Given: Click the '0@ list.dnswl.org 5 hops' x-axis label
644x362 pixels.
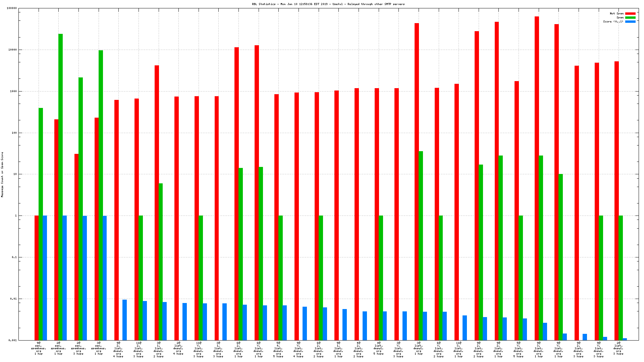Looking at the screenshot, I should (x=378, y=348).
